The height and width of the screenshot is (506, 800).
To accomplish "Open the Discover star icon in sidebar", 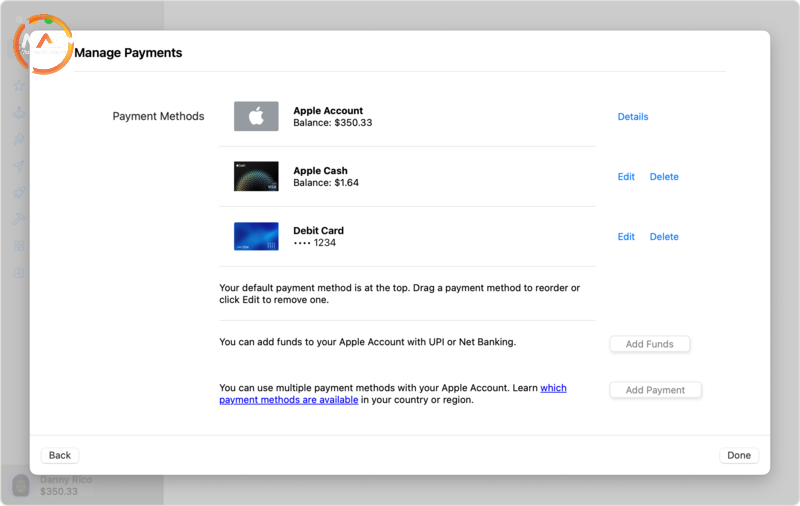I will [19, 87].
